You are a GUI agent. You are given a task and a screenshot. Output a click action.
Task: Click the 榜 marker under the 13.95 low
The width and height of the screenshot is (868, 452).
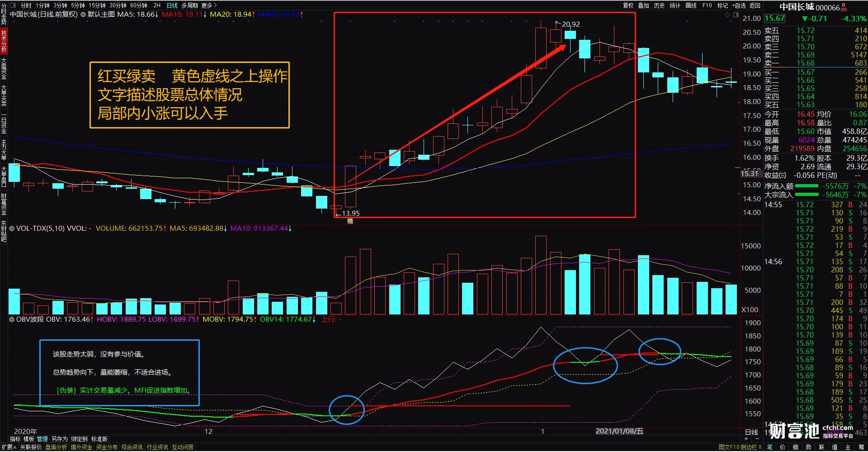click(x=350, y=221)
